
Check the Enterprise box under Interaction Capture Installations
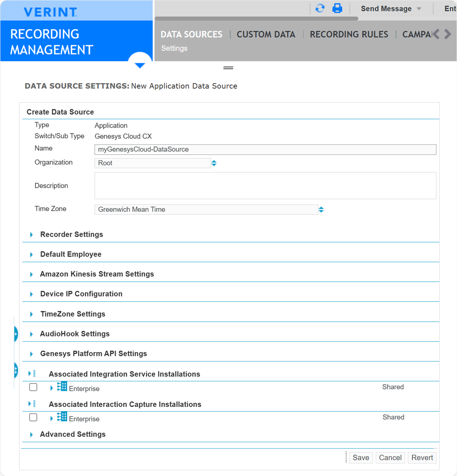click(x=33, y=418)
